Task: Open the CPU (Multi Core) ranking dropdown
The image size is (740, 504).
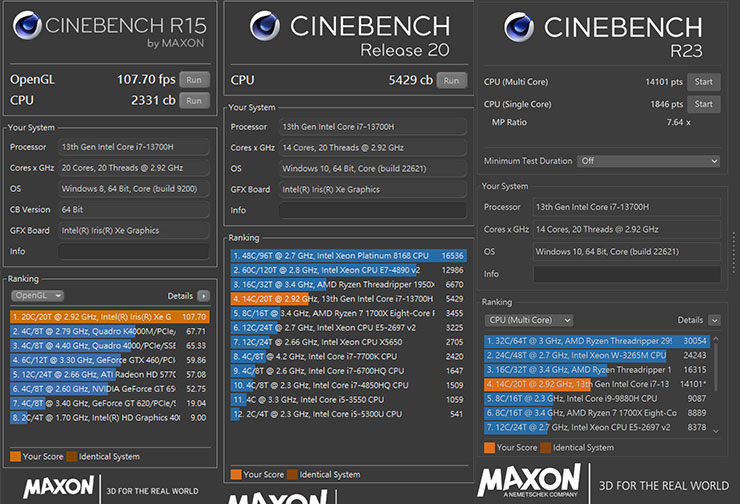Action: [x=527, y=320]
